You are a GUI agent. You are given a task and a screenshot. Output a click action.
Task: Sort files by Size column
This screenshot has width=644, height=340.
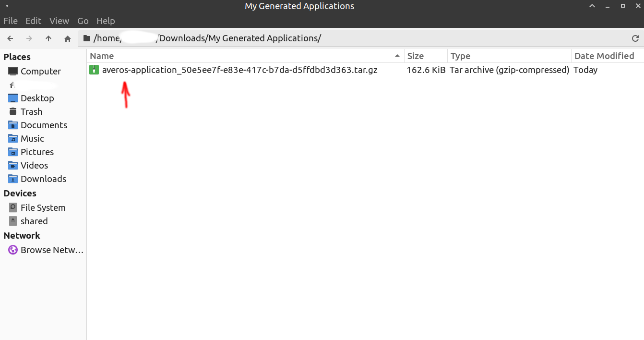point(416,56)
